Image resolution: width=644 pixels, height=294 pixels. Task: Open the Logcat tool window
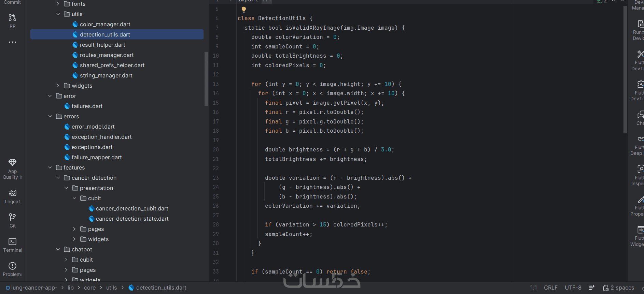point(12,197)
